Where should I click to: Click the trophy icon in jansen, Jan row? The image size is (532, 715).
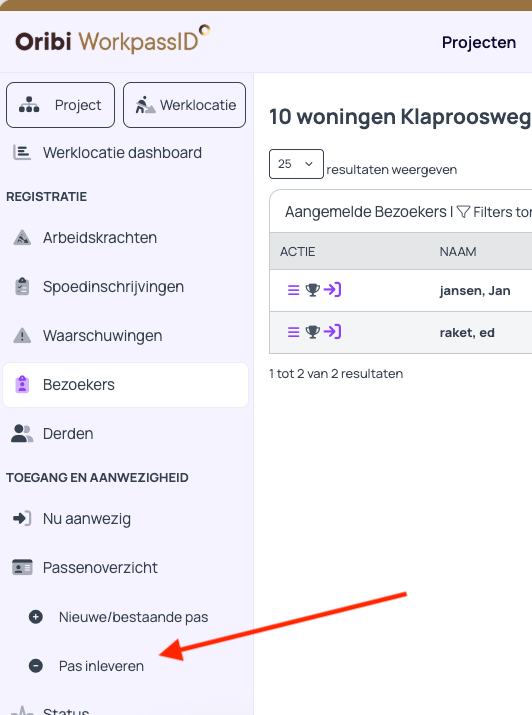click(x=313, y=290)
